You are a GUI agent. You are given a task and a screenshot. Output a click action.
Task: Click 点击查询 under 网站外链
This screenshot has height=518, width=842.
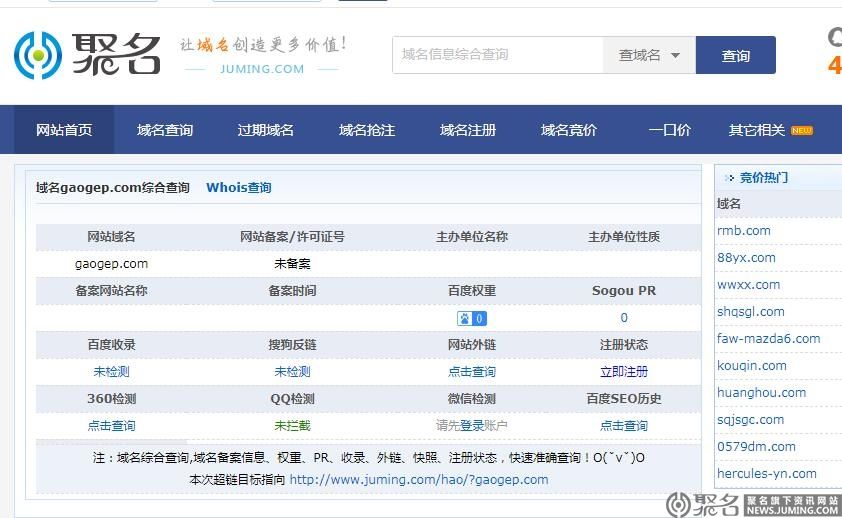472,371
